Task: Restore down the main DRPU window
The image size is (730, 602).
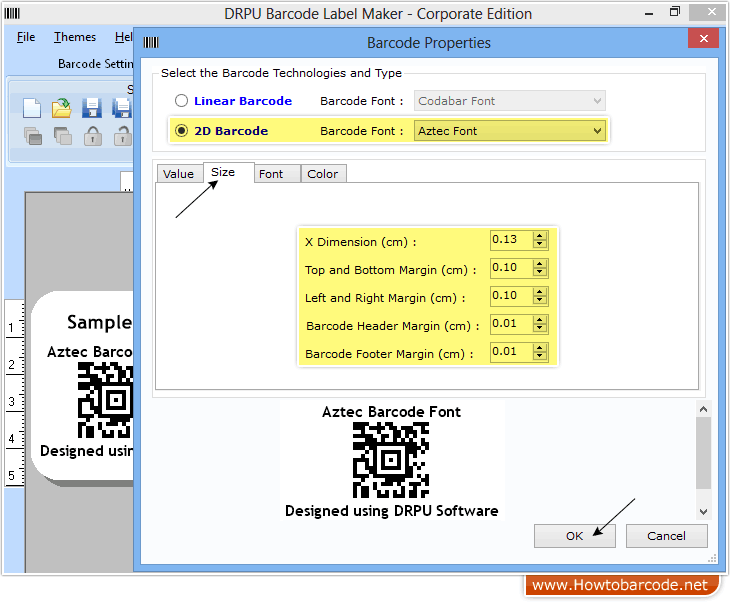Action: (675, 13)
